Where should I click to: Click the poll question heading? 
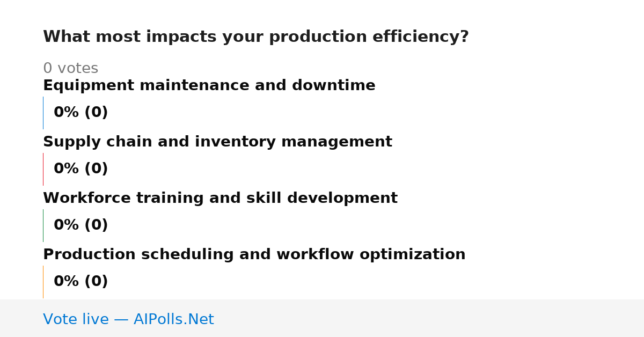(x=255, y=37)
